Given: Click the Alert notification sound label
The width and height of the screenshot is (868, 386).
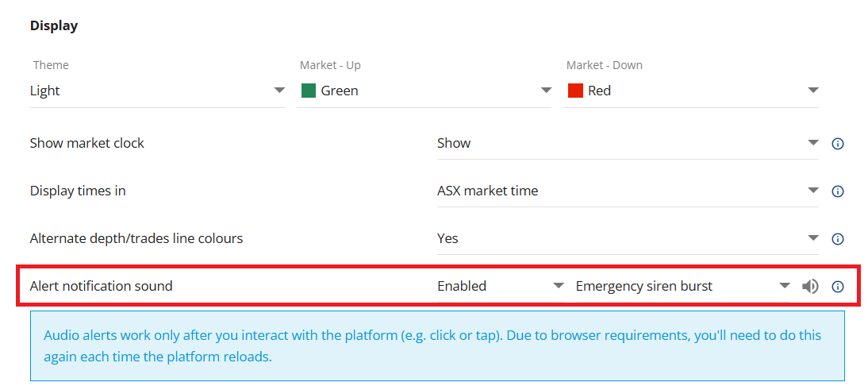Looking at the screenshot, I should click(101, 286).
